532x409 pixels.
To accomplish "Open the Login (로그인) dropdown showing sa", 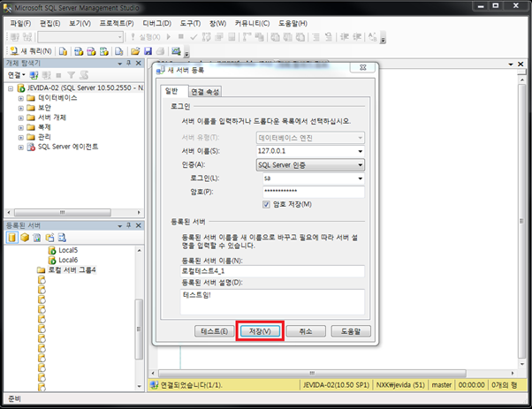I will tap(360, 178).
